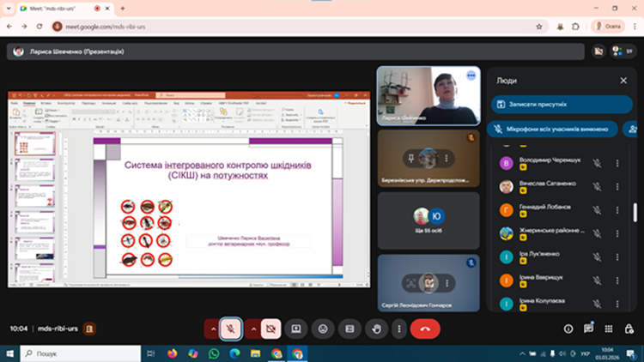Open WhatsApp from the Windows taskbar
The width and height of the screenshot is (644, 362).
[x=214, y=353]
